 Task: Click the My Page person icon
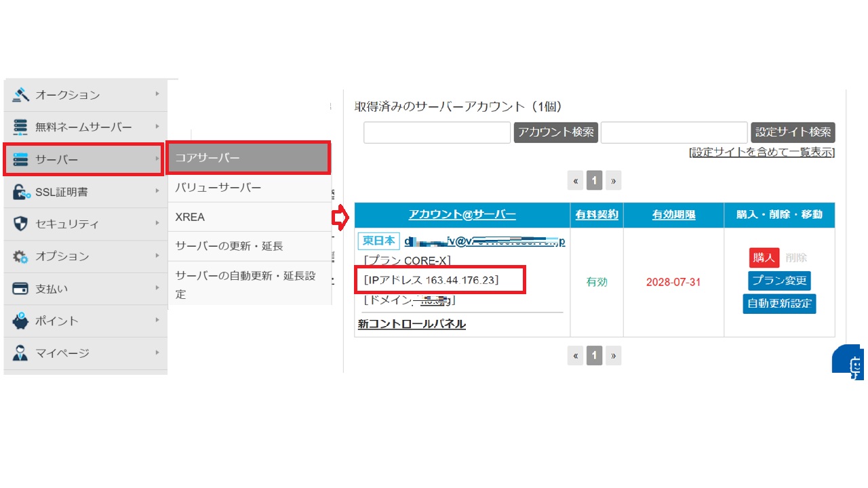20,353
